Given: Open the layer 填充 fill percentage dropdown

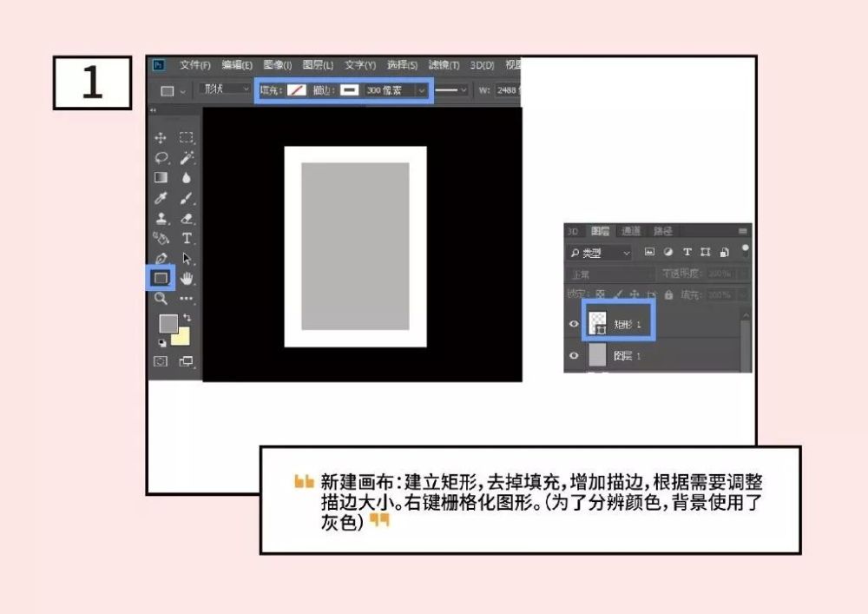Looking at the screenshot, I should [744, 294].
